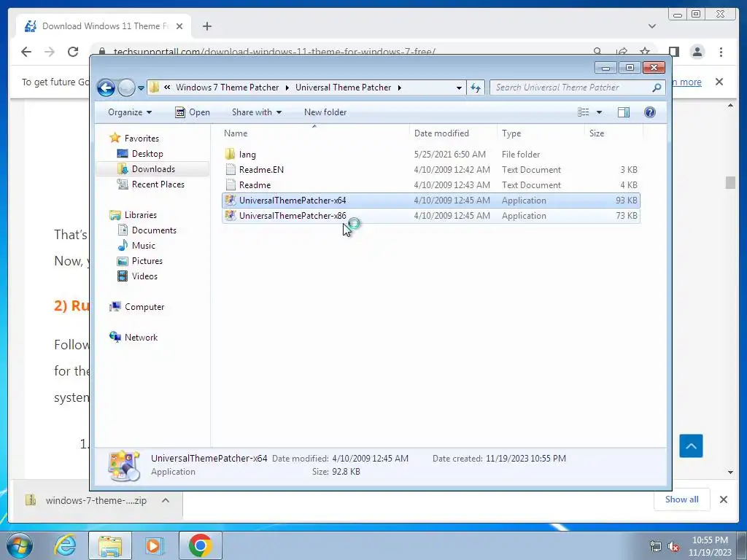Image resolution: width=747 pixels, height=560 pixels.
Task: Expand options arrow for the zip download
Action: tap(166, 500)
